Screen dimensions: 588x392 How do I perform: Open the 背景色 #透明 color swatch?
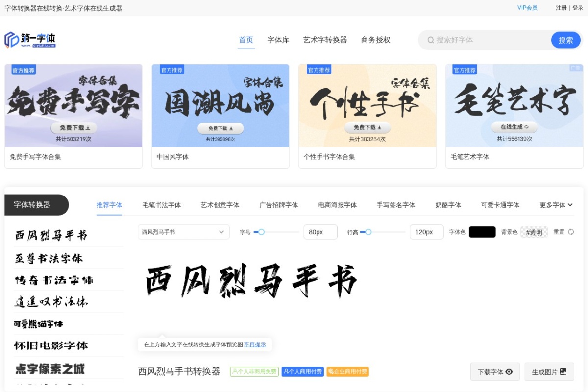[x=534, y=232]
